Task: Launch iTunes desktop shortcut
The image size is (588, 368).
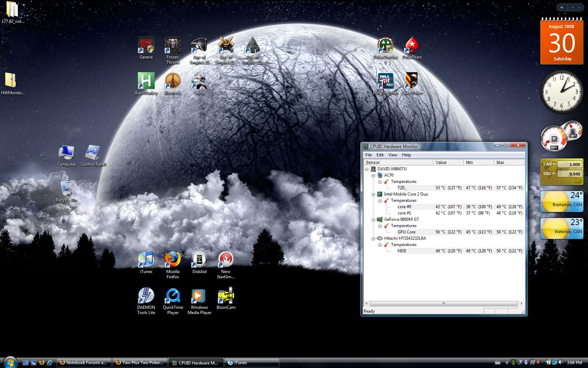Action: pos(146,263)
